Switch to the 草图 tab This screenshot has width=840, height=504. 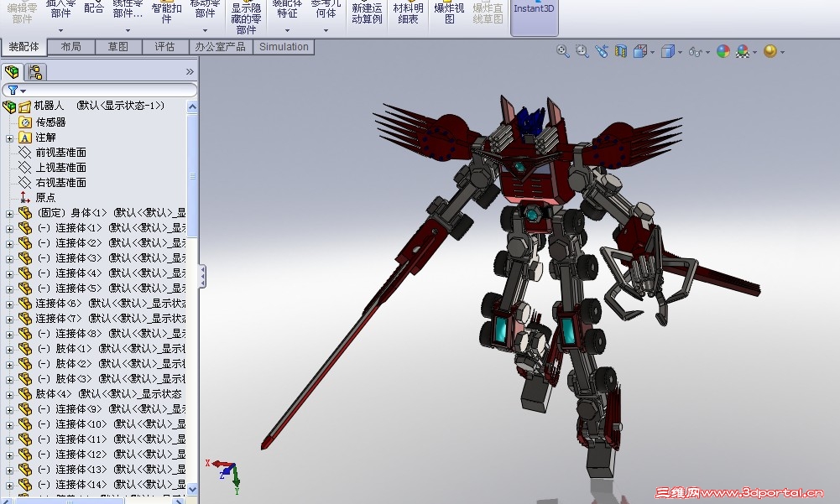point(117,47)
